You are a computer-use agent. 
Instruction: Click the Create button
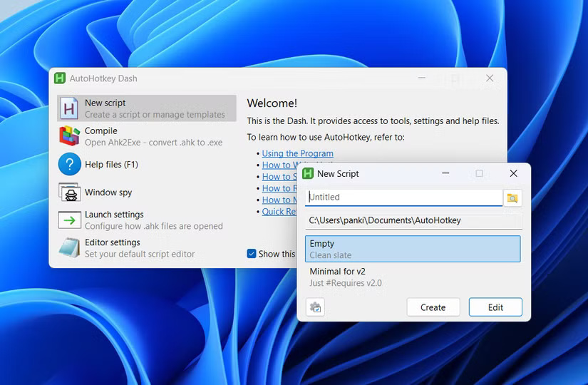coord(433,307)
